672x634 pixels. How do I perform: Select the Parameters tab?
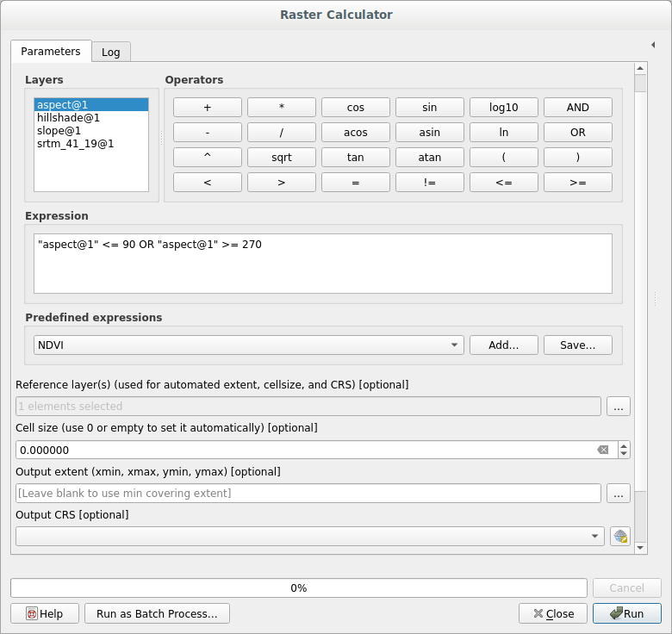tap(51, 51)
